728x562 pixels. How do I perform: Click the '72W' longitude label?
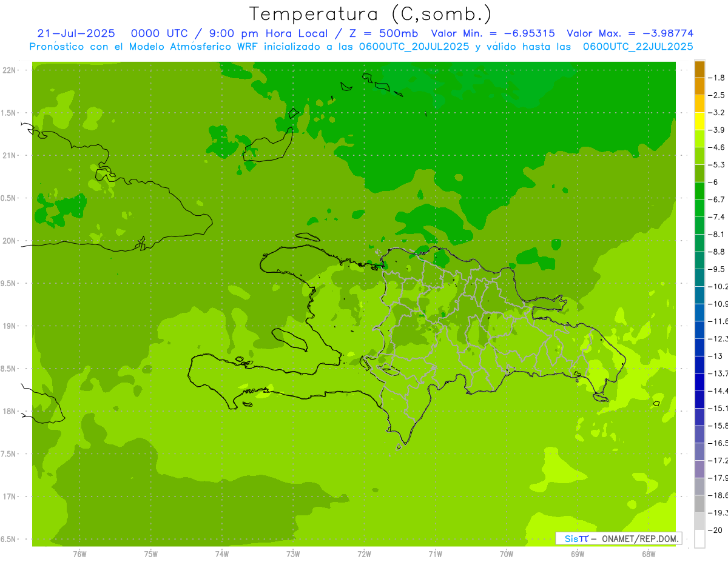pos(364,554)
